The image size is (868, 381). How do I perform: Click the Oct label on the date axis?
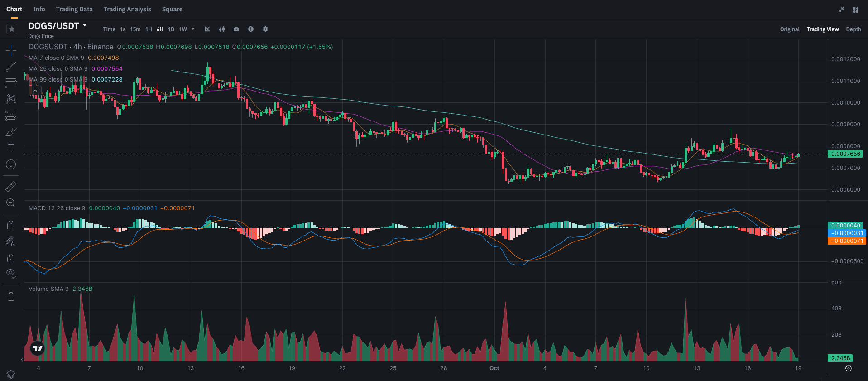tap(494, 368)
